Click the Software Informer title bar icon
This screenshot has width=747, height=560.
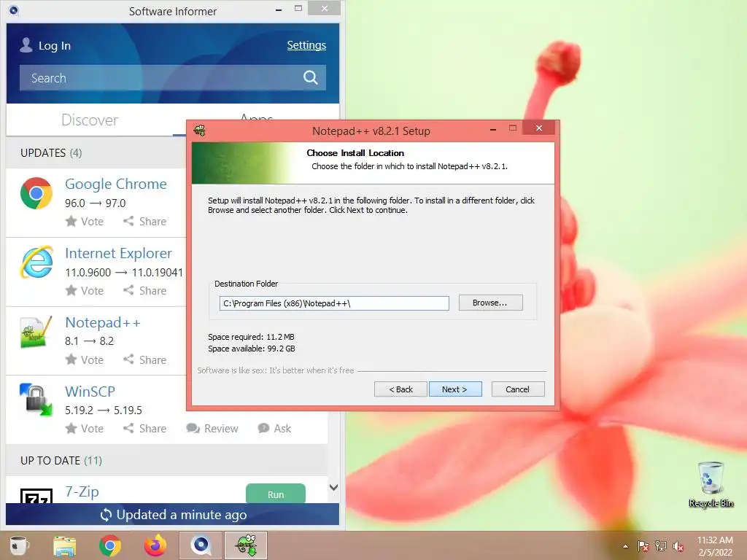pyautogui.click(x=14, y=10)
